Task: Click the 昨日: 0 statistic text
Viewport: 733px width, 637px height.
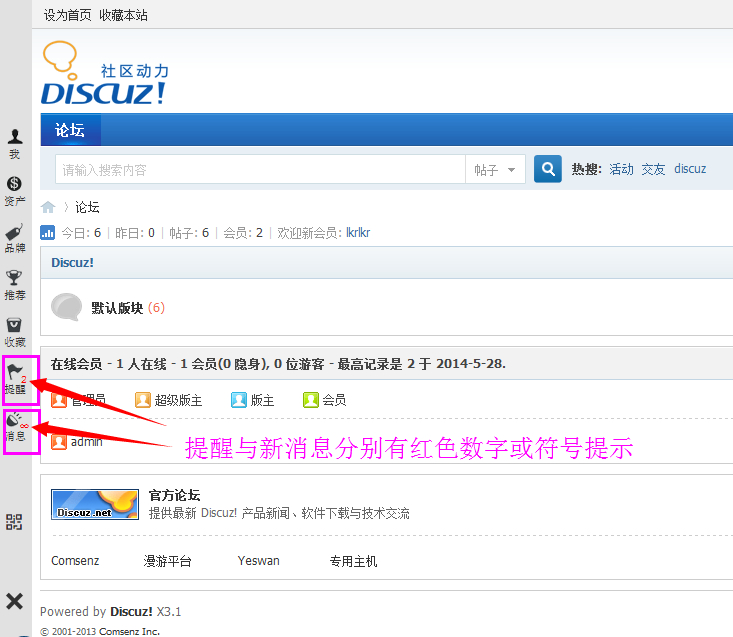Action: click(135, 233)
